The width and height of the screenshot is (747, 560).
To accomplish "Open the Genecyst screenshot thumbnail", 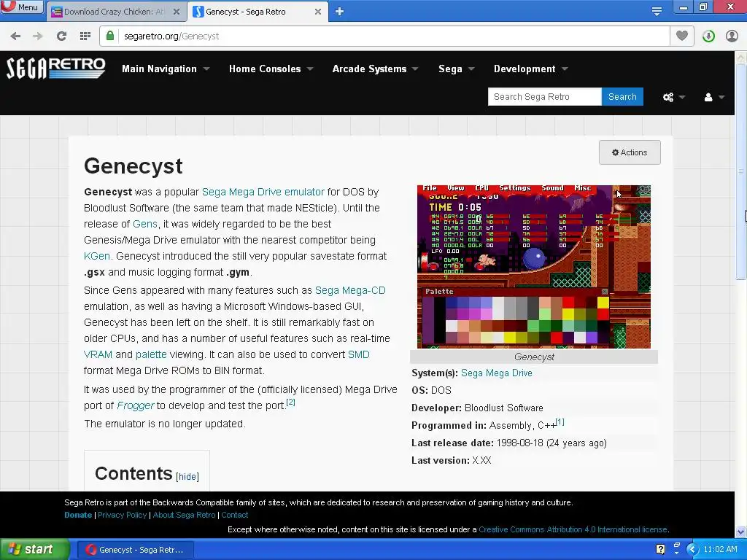I will click(x=533, y=267).
